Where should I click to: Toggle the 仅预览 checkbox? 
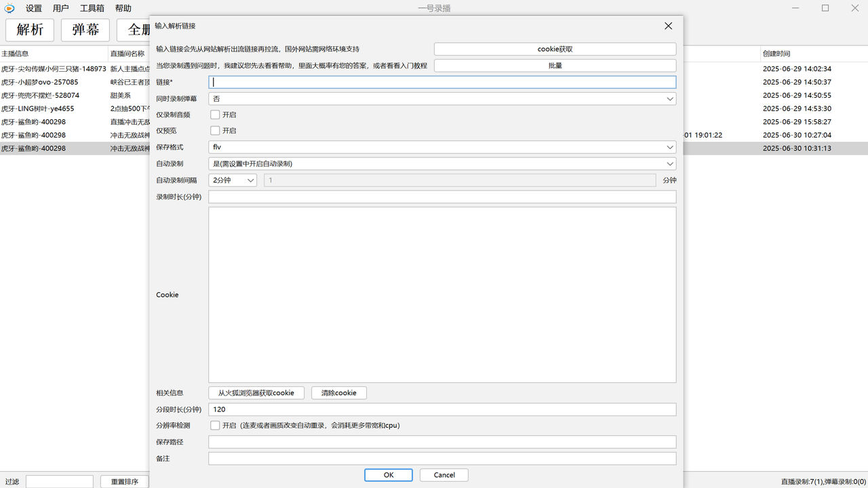tap(215, 131)
